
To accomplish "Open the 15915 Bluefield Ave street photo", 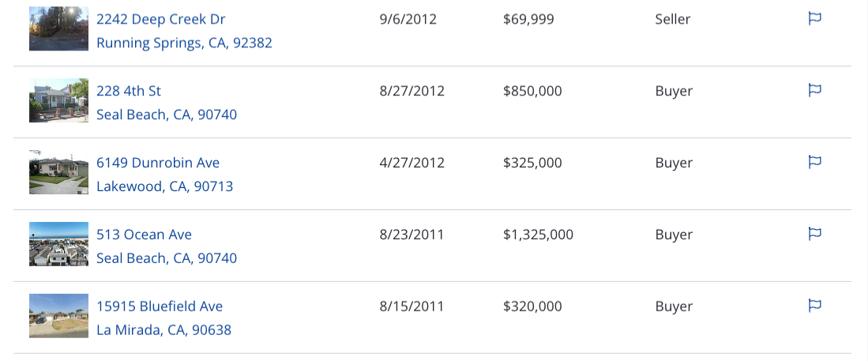I will (x=58, y=316).
